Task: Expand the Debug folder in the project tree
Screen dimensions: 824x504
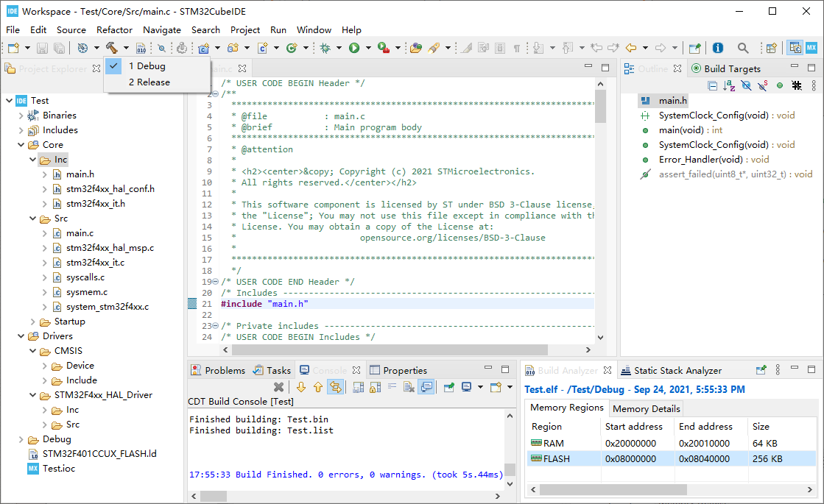Action: click(21, 439)
